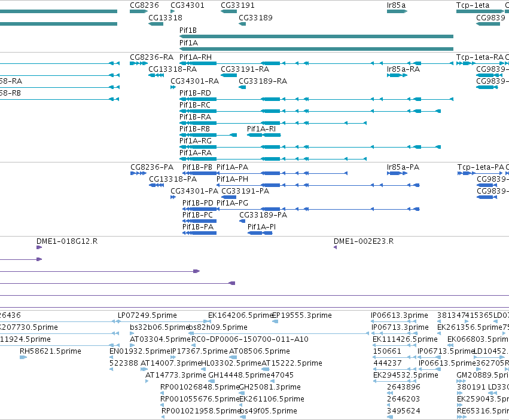Select the IP06713.3prime EST label
Viewport: 509px width, 420px height.
[x=400, y=327]
